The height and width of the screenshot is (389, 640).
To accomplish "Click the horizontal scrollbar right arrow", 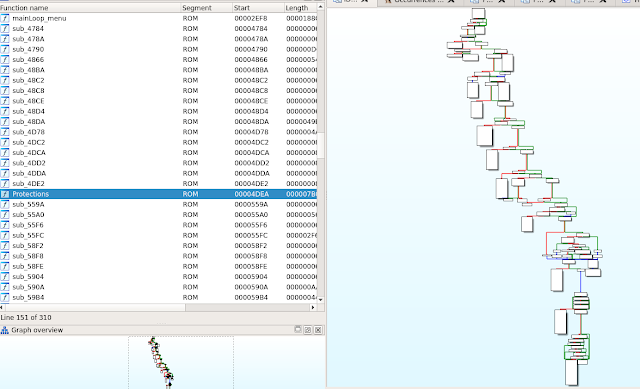I will 313,307.
